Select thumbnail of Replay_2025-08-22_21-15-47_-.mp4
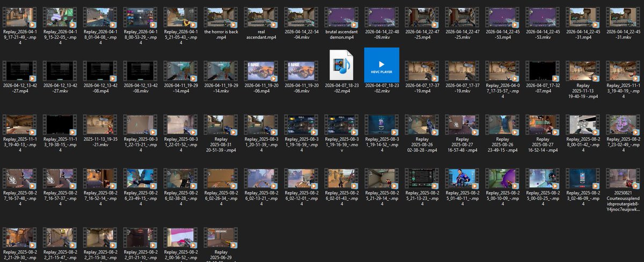 [60, 237]
